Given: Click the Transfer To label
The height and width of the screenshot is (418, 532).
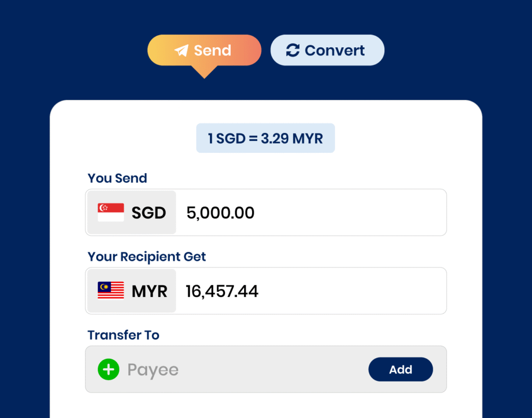Looking at the screenshot, I should pyautogui.click(x=124, y=335).
